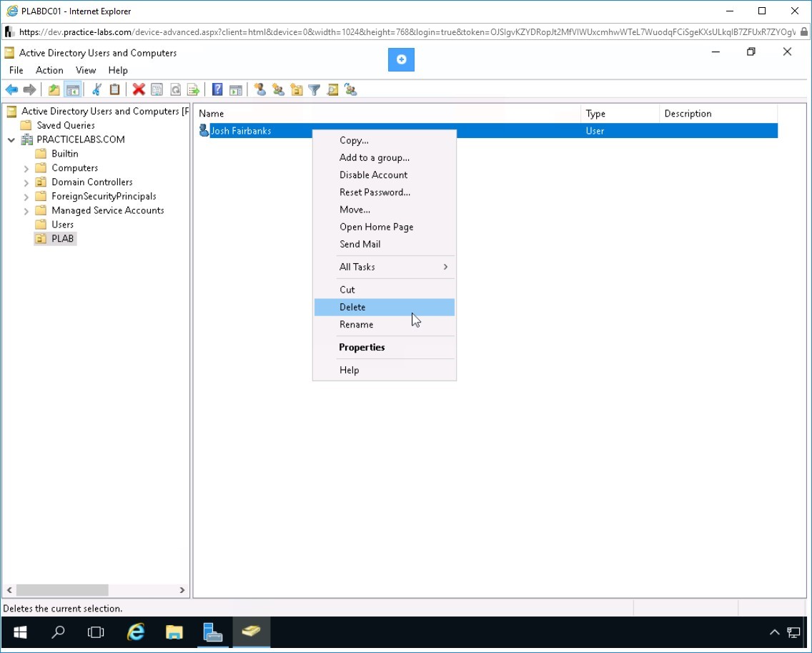Screen dimensions: 812x653
Task: Click the blue question mark Help icon
Action: point(217,89)
